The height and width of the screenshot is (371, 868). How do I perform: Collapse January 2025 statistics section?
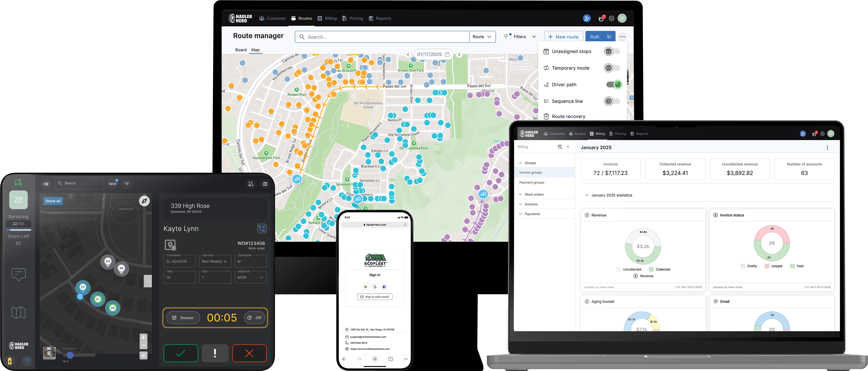(587, 195)
